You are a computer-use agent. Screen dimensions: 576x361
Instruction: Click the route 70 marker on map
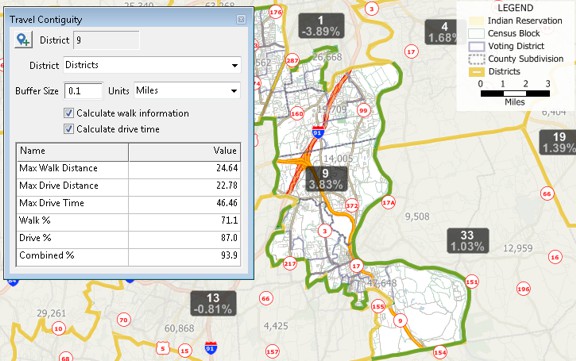click(x=123, y=320)
